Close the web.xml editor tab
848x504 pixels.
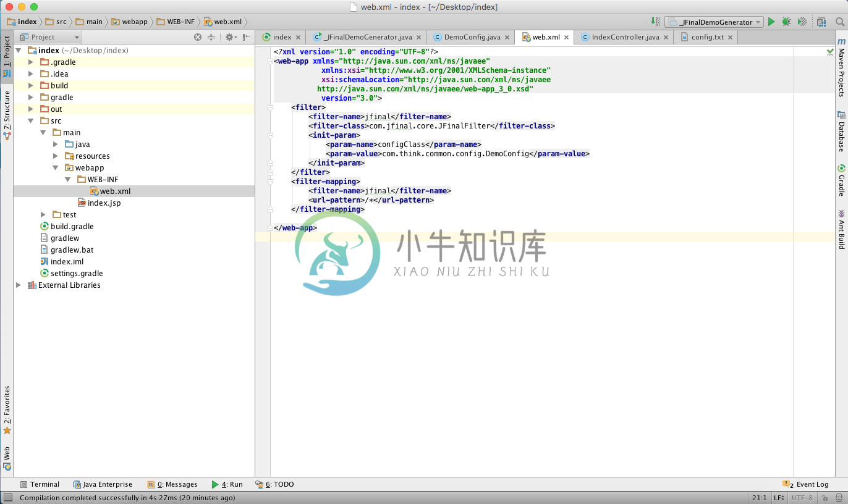pos(567,37)
